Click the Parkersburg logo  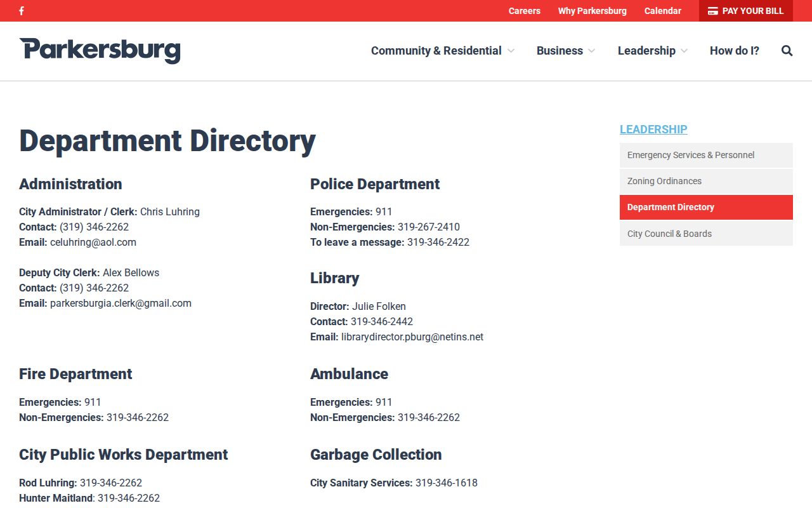100,51
